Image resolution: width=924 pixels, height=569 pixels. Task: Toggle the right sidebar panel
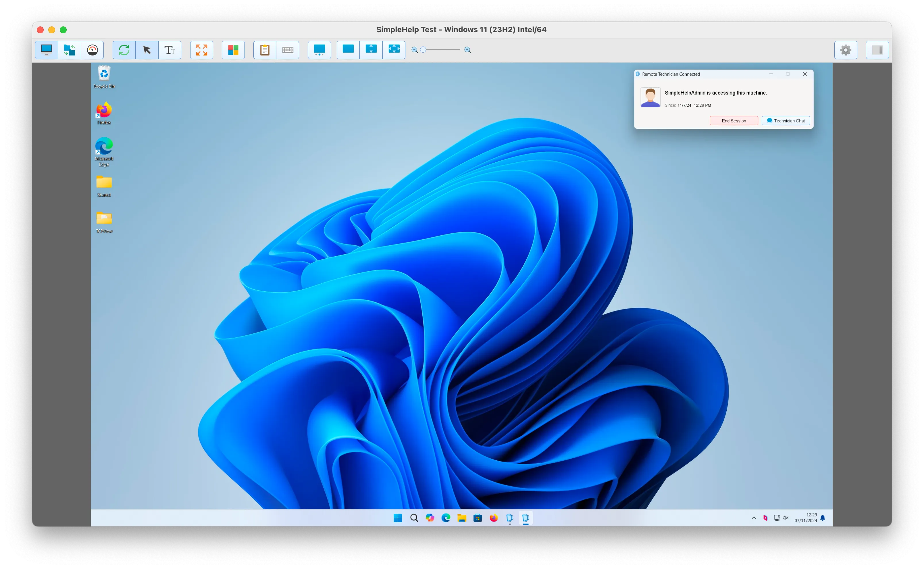pos(877,50)
